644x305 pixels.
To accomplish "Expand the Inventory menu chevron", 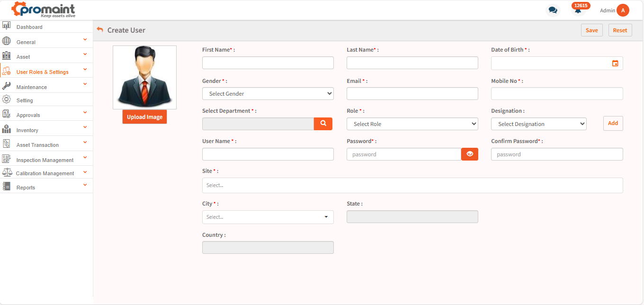I will (x=85, y=127).
